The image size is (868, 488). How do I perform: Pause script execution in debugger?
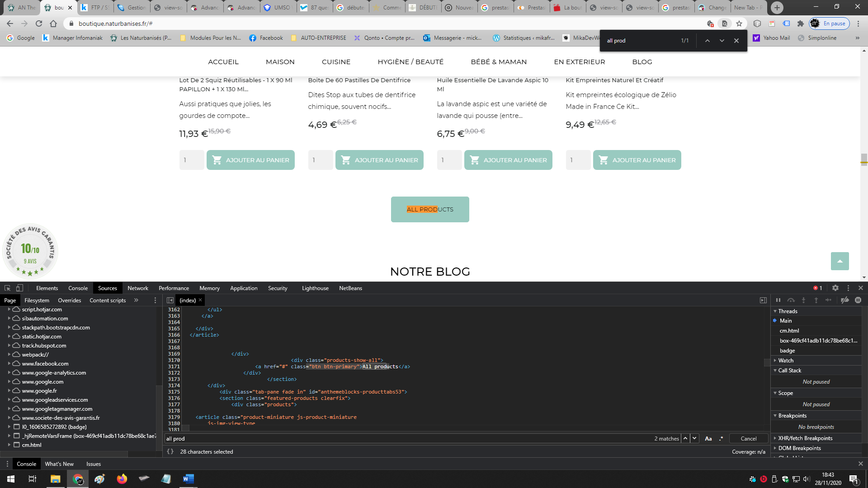click(x=778, y=300)
